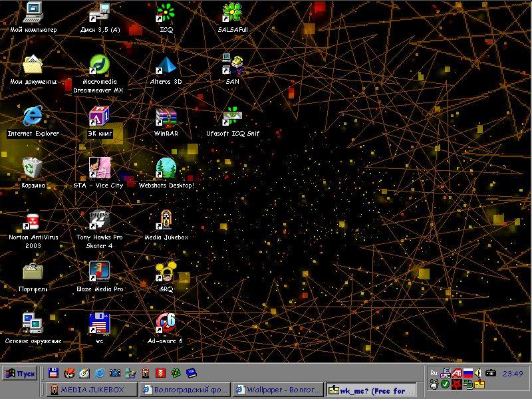Click the 23:49 system clock

[x=513, y=374]
